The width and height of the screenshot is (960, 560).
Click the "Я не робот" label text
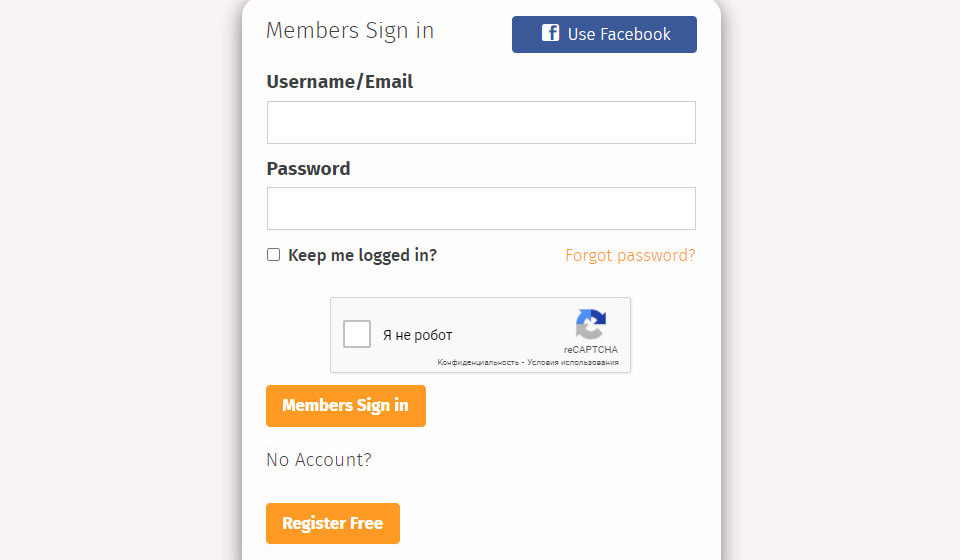[417, 335]
